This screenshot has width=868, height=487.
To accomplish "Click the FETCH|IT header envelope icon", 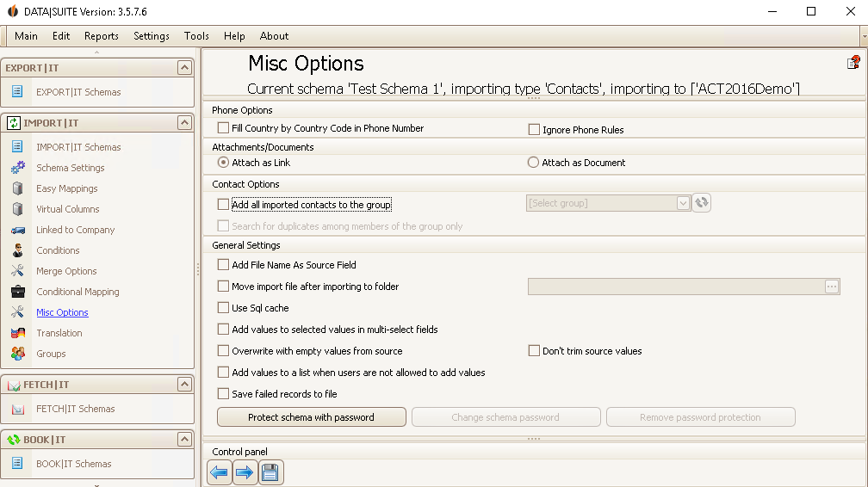I will [14, 385].
